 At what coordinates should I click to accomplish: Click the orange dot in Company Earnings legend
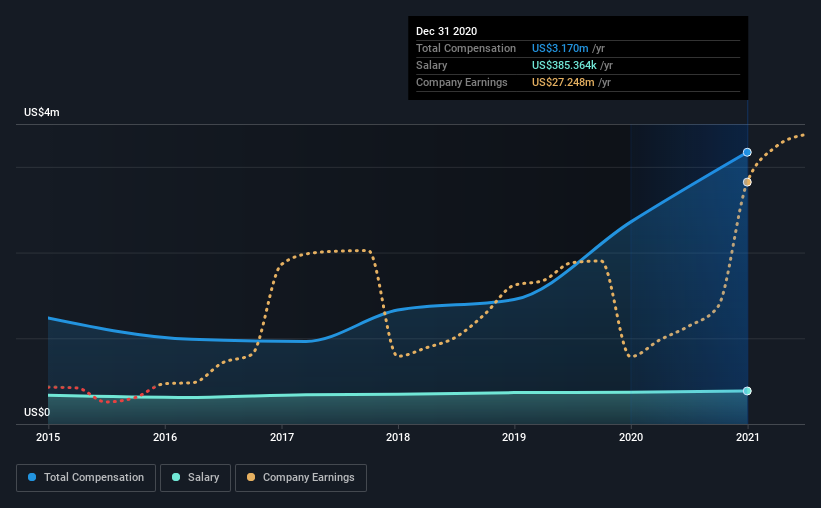pyautogui.click(x=251, y=477)
